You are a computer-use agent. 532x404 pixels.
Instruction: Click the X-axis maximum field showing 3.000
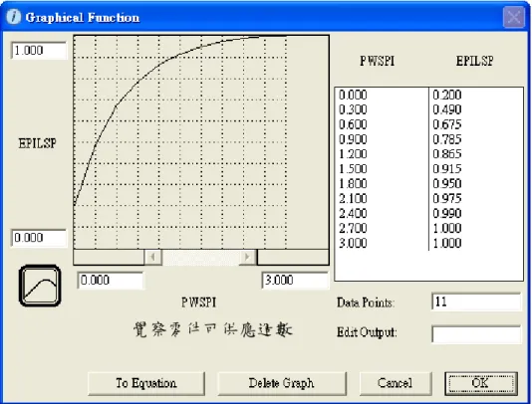coord(295,281)
